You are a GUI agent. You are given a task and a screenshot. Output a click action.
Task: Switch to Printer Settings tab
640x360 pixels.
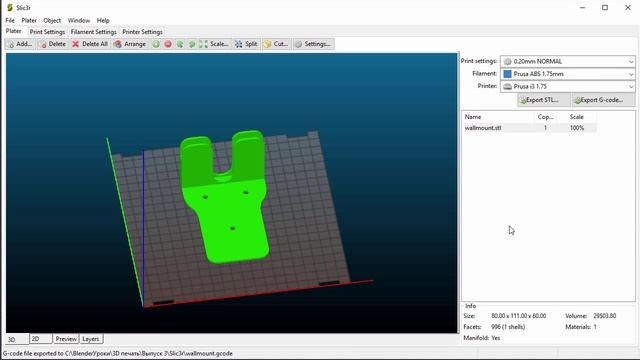(142, 32)
